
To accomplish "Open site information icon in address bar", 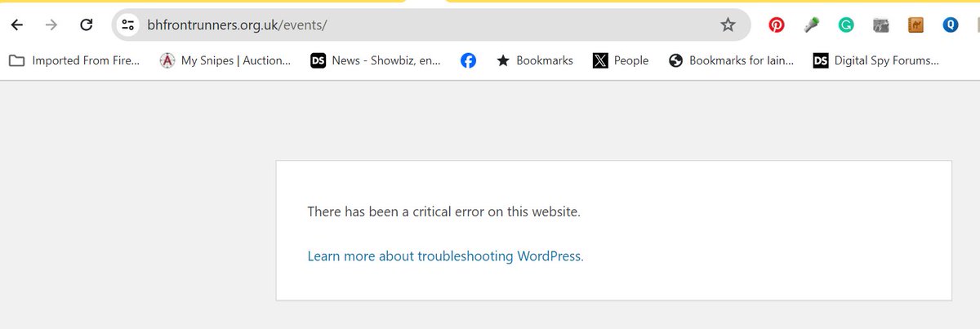I will 127,25.
